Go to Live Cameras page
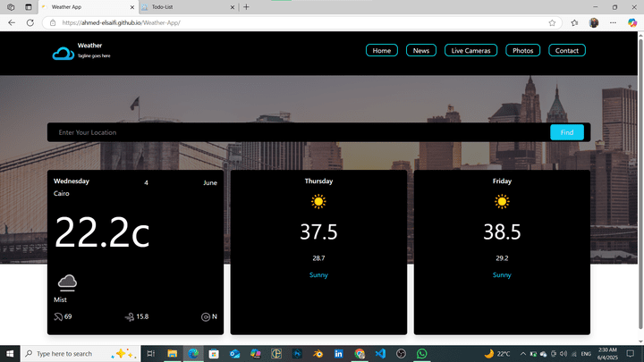644x362 pixels. coord(470,50)
